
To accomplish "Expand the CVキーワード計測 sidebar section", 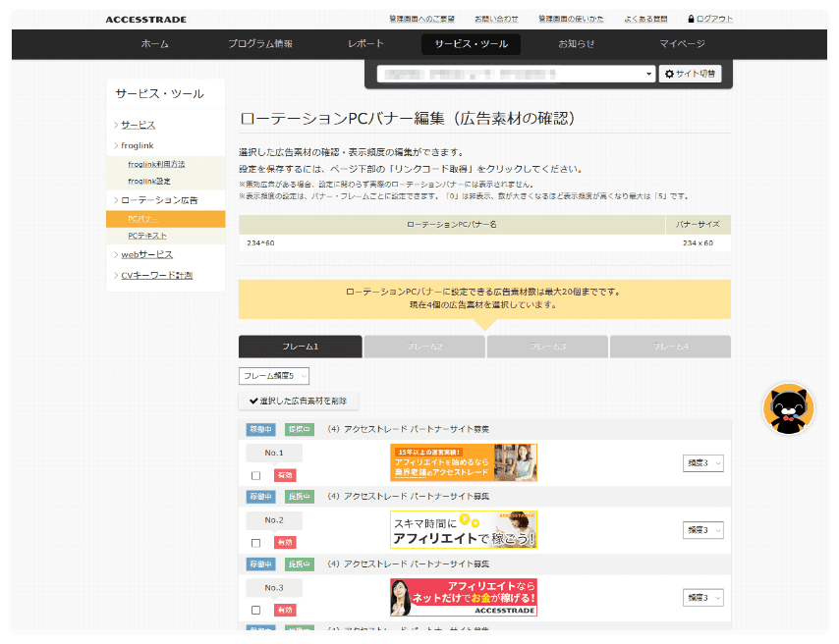I will pyautogui.click(x=156, y=276).
